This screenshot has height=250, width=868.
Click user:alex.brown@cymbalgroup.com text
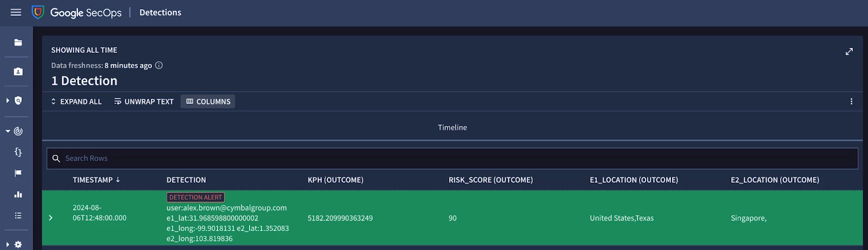click(x=227, y=208)
